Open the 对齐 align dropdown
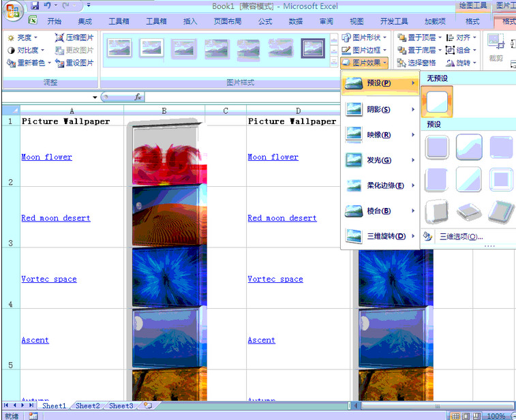The height and width of the screenshot is (420, 516). 461,38
